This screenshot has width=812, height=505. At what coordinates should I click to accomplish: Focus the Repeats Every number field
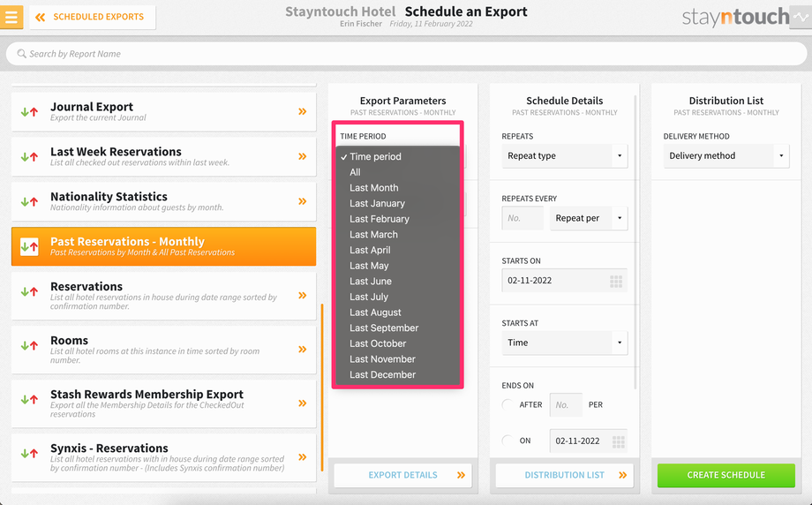pos(523,218)
